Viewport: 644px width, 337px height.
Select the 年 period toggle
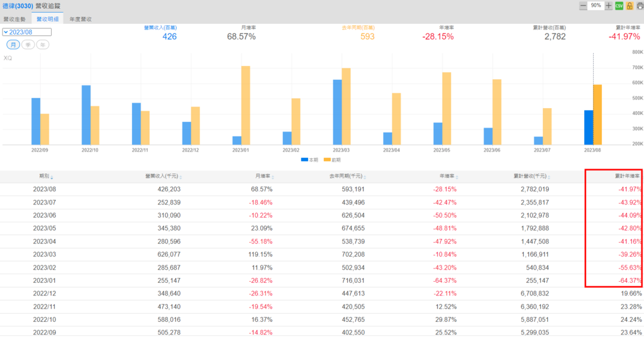point(43,45)
